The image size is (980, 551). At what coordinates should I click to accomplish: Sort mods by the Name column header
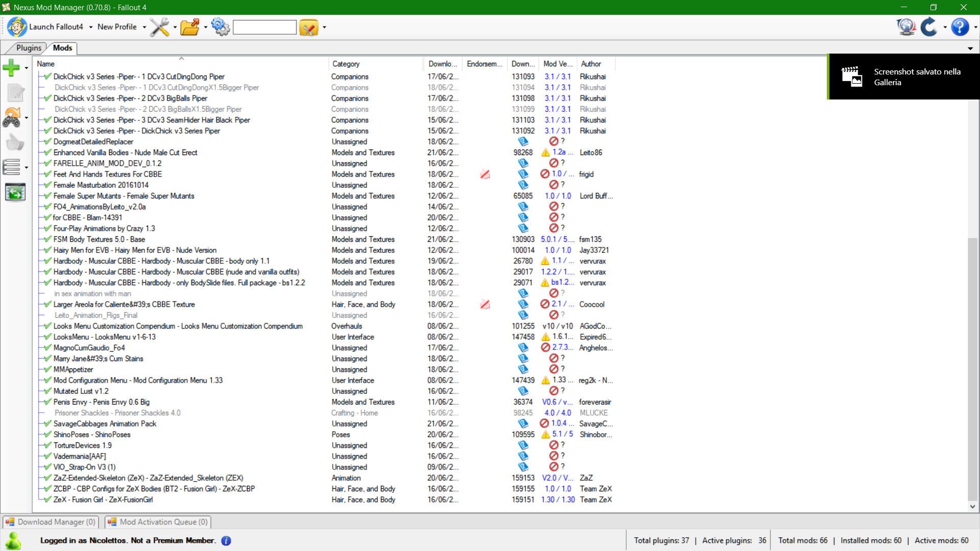point(181,64)
